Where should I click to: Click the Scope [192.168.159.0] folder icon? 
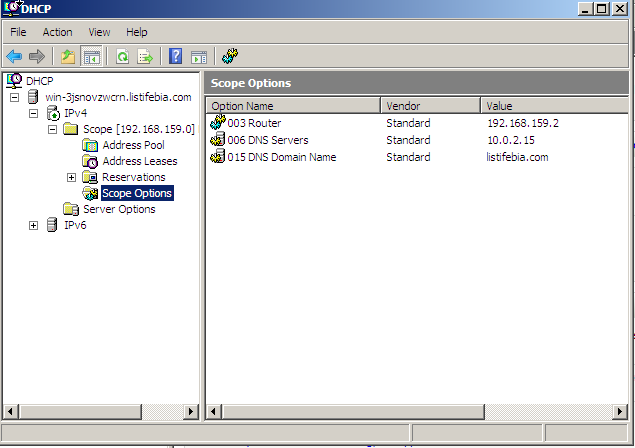pyautogui.click(x=71, y=129)
